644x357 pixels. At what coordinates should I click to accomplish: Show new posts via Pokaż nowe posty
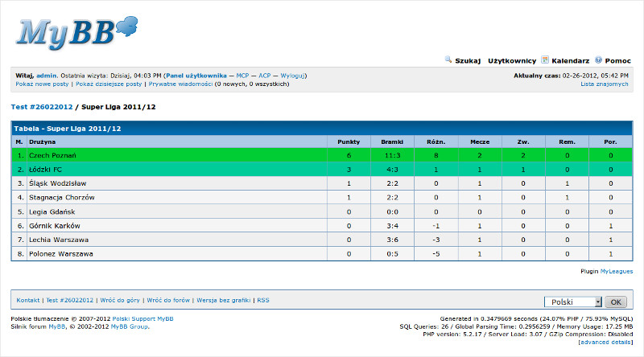43,84
